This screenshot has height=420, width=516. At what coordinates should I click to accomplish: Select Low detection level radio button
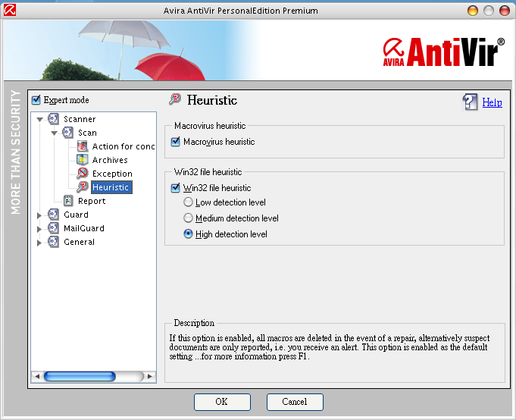188,202
